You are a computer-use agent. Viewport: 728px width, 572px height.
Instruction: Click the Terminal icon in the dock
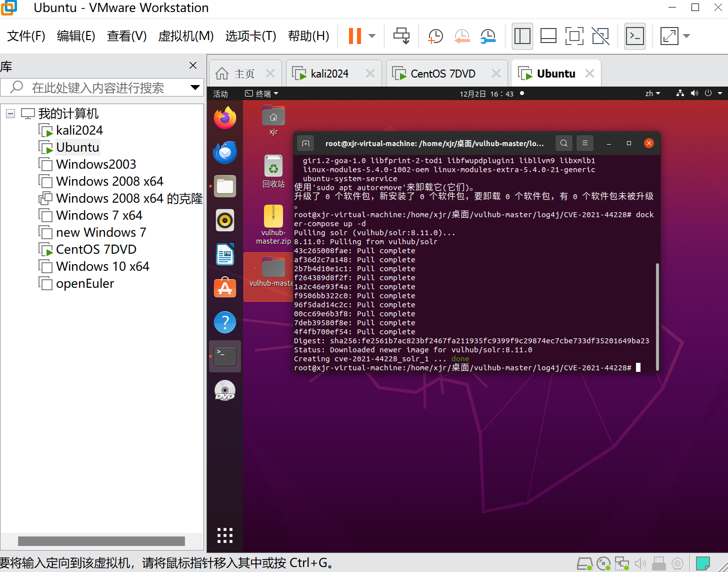pos(225,356)
